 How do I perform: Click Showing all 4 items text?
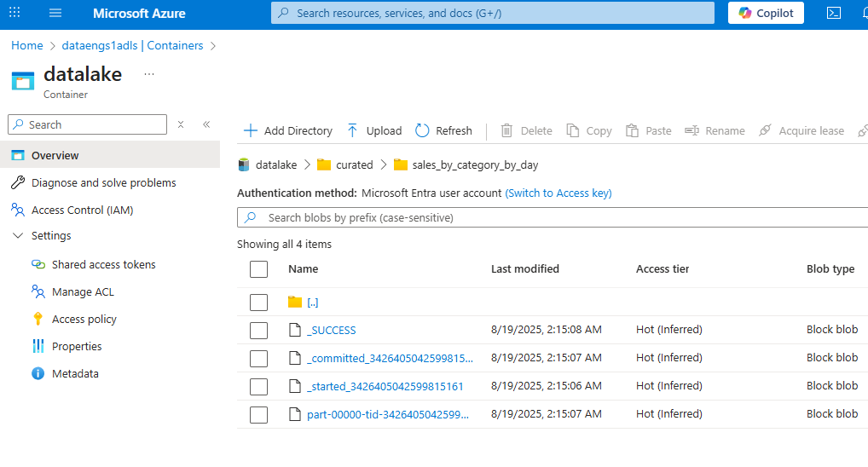tap(284, 244)
